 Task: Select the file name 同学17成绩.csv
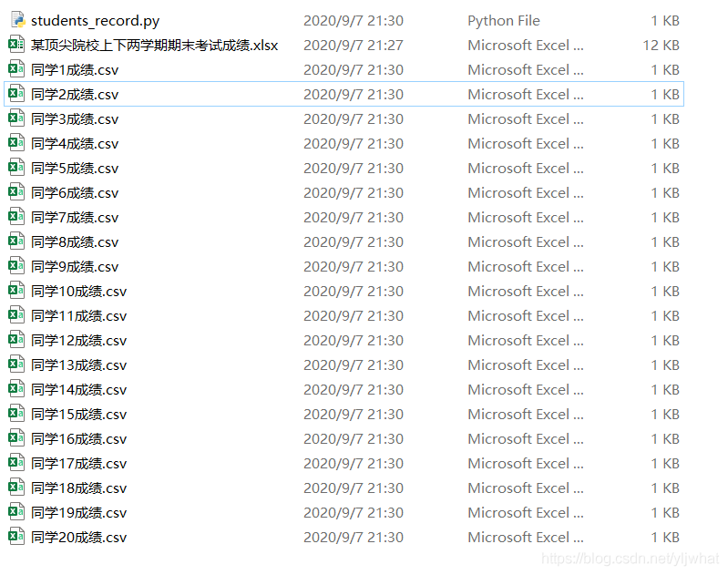click(x=79, y=464)
